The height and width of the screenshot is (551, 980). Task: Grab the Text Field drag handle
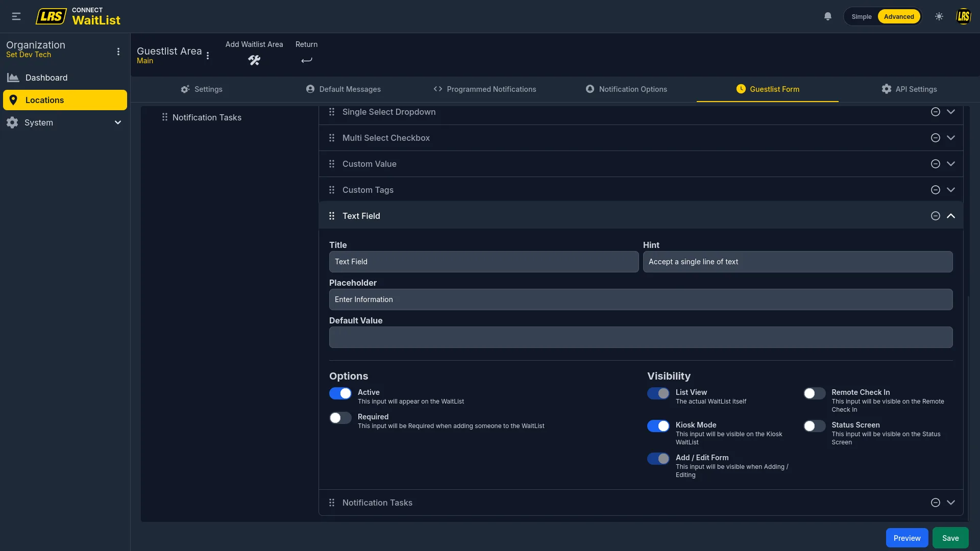pyautogui.click(x=332, y=216)
